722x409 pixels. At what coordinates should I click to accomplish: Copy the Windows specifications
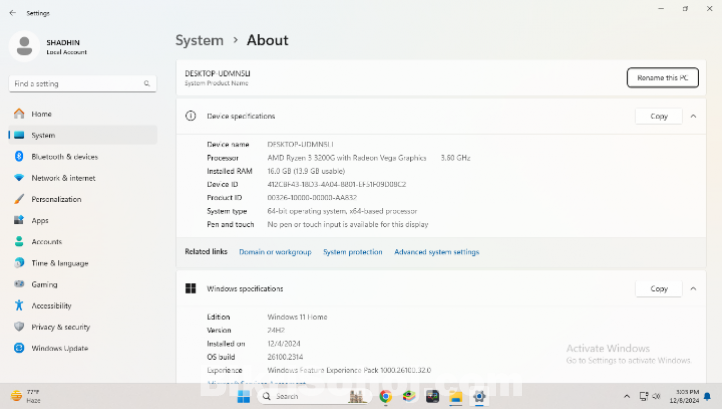(x=658, y=288)
